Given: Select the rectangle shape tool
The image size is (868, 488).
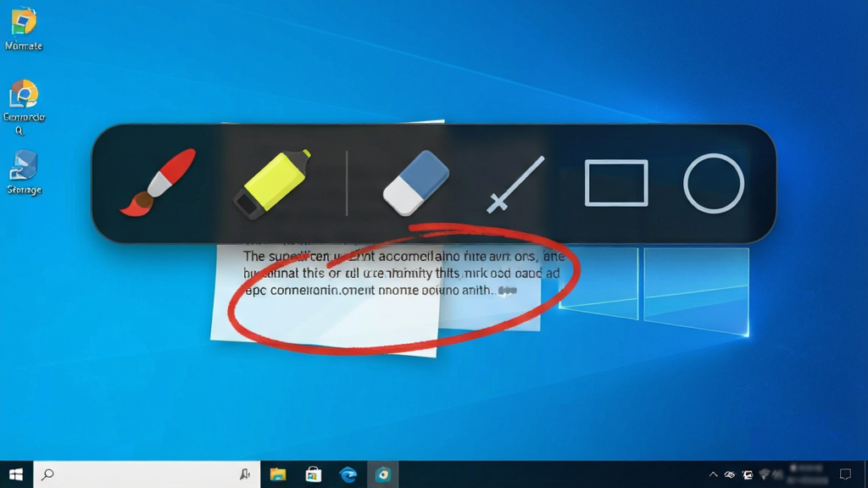Looking at the screenshot, I should (x=616, y=183).
